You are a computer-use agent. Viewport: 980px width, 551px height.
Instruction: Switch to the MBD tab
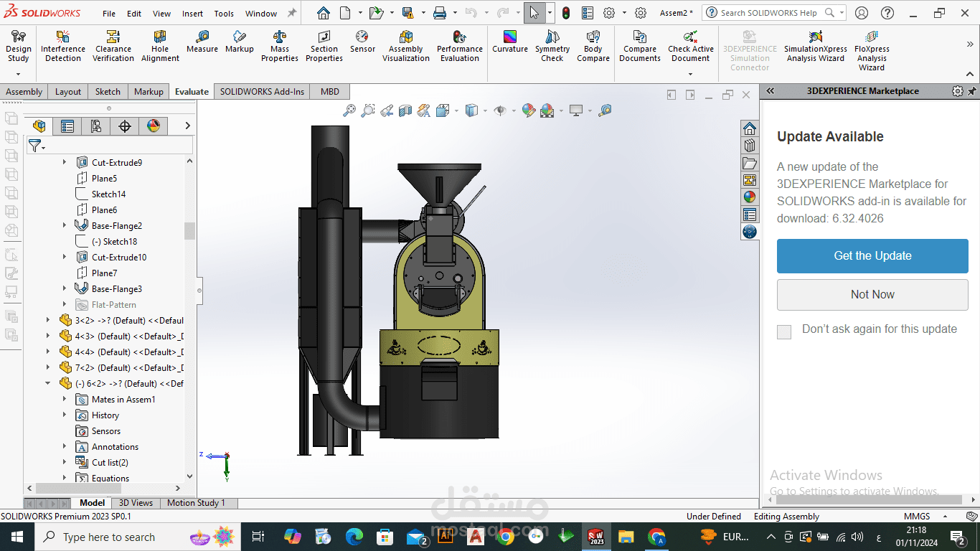coord(330,91)
